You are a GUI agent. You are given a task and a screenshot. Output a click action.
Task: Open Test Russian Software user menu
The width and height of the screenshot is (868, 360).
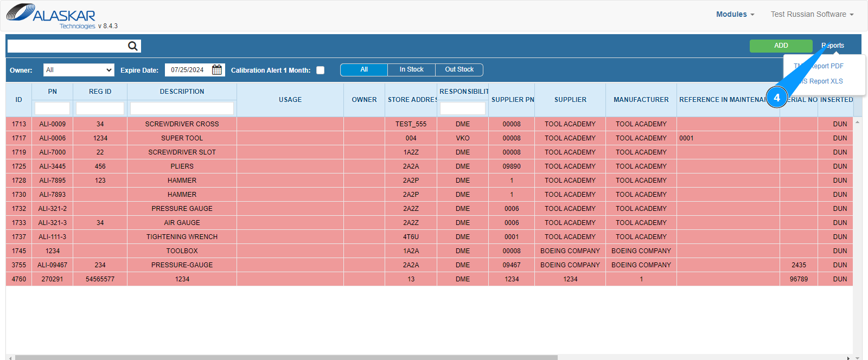click(812, 14)
